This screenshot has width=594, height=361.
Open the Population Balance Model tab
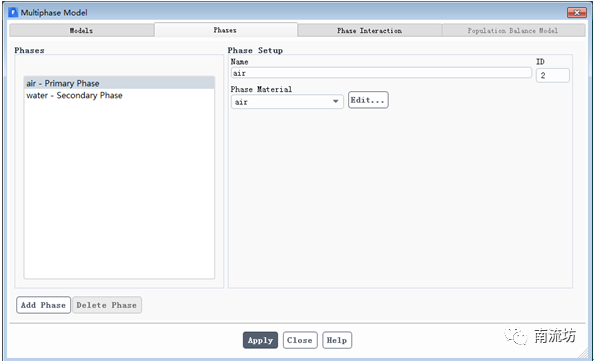(513, 30)
